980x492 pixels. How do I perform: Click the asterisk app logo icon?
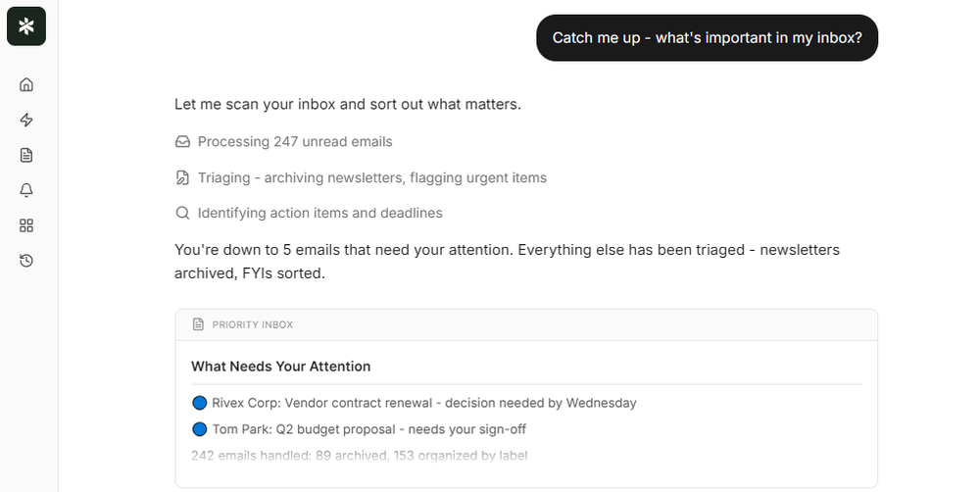click(26, 26)
